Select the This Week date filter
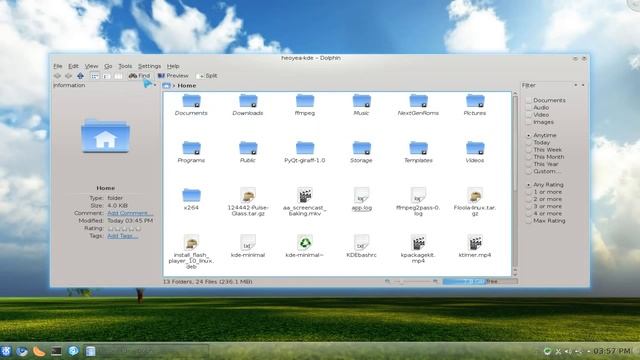Viewport: 640px width, 360px height. coord(529,150)
